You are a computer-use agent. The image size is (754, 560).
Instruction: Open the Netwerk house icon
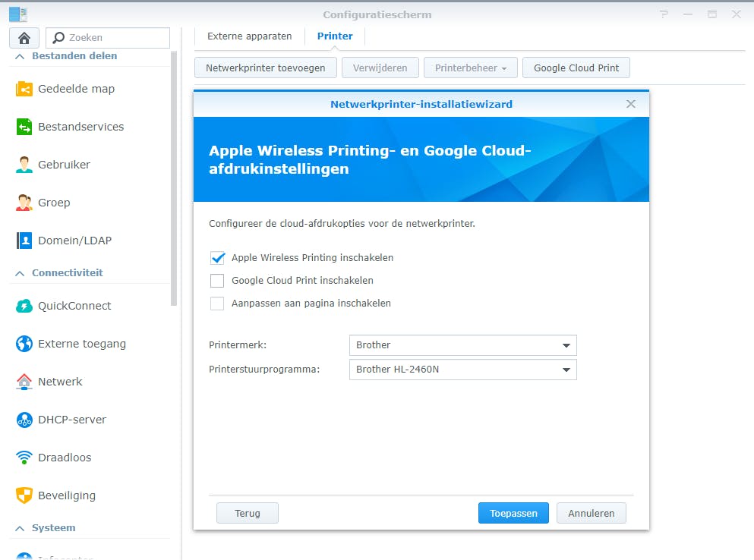(x=24, y=382)
